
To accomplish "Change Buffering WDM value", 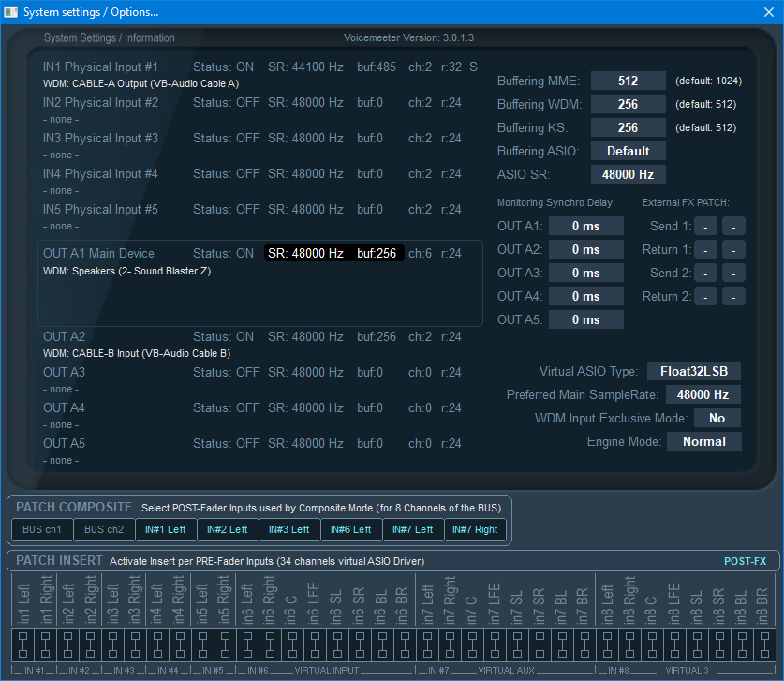I will [628, 104].
